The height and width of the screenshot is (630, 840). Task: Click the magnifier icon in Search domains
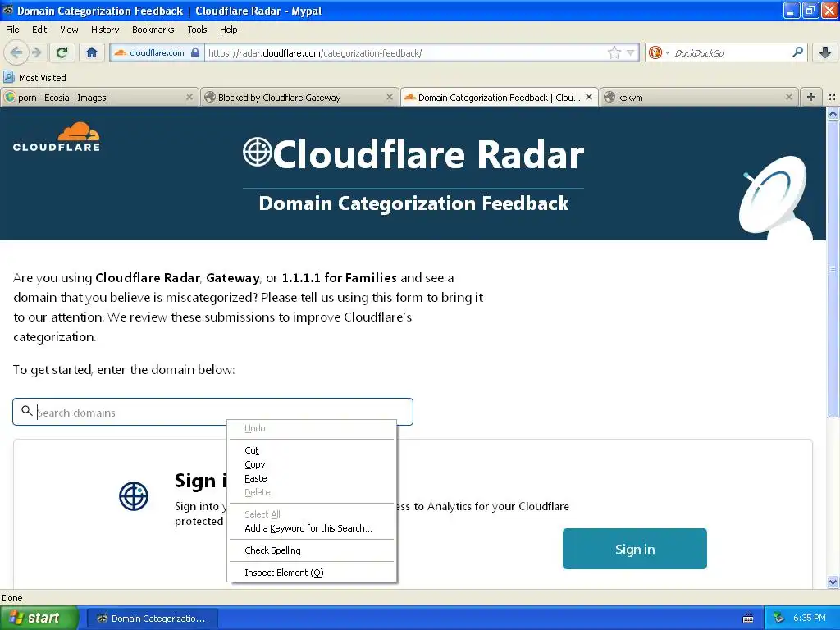[26, 411]
